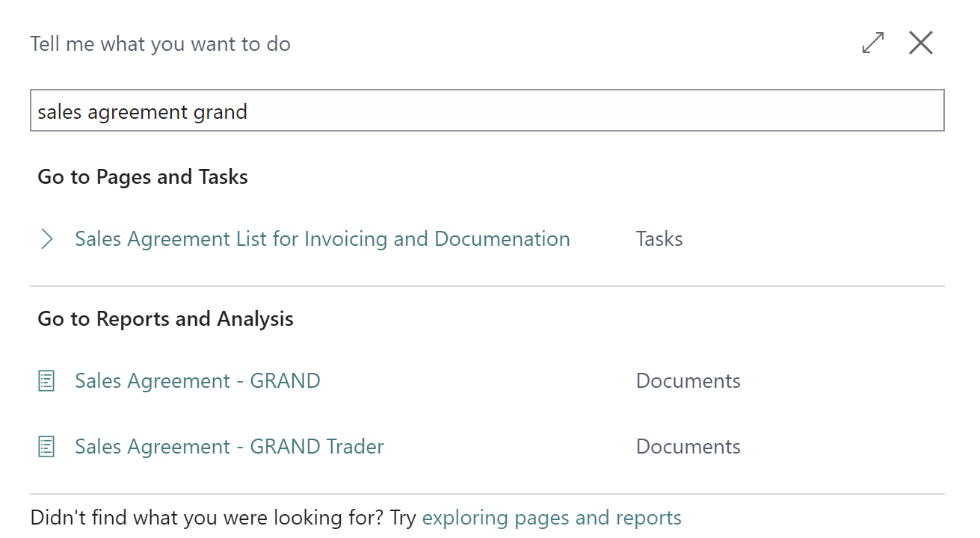Follow the exploring pages and reports link
980x538 pixels.
click(552, 518)
